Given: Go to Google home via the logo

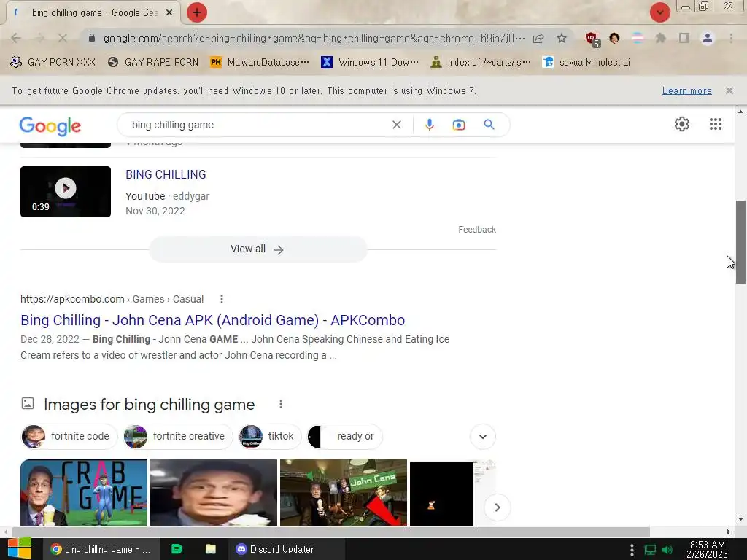Looking at the screenshot, I should (50, 125).
